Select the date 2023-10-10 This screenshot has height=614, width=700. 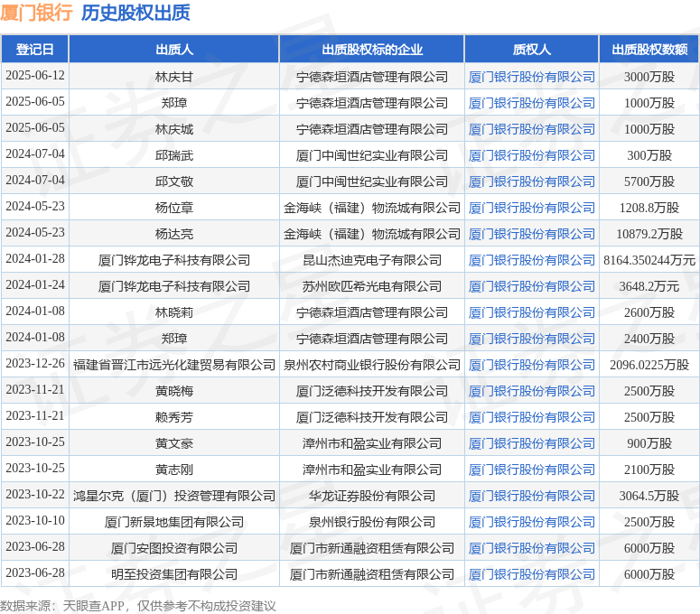(x=35, y=520)
